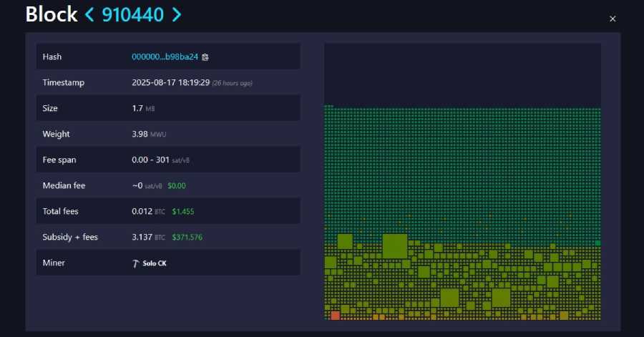Click the block size value 1.7 MB
The height and width of the screenshot is (337, 644).
pos(143,108)
